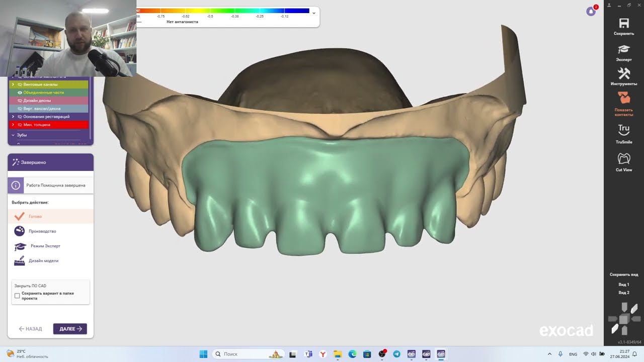
Task: Click the Режим Эксперт graduation cap icon
Action: pyautogui.click(x=20, y=246)
